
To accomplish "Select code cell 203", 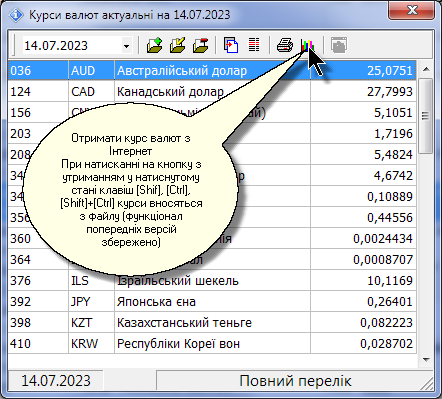I will [38, 133].
